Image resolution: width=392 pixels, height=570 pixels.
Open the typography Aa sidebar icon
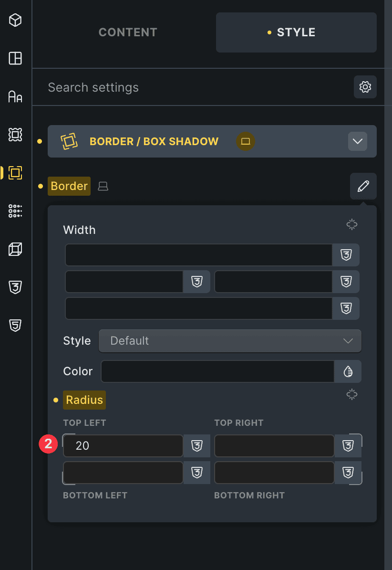tap(15, 97)
